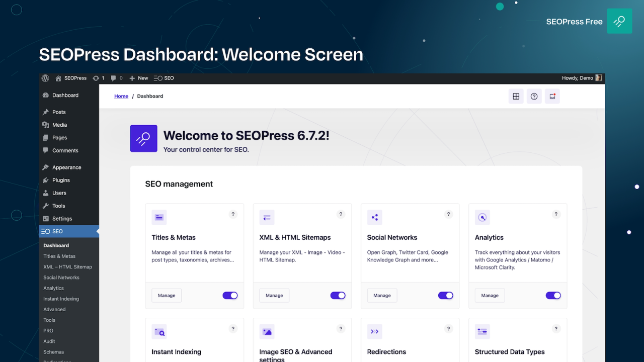
Task: Open the Comments menu in sidebar
Action: click(69, 150)
